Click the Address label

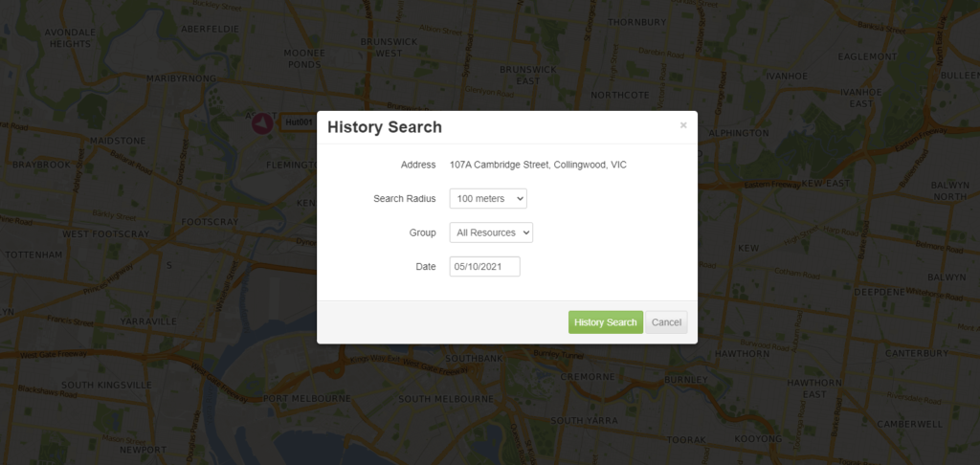[418, 165]
